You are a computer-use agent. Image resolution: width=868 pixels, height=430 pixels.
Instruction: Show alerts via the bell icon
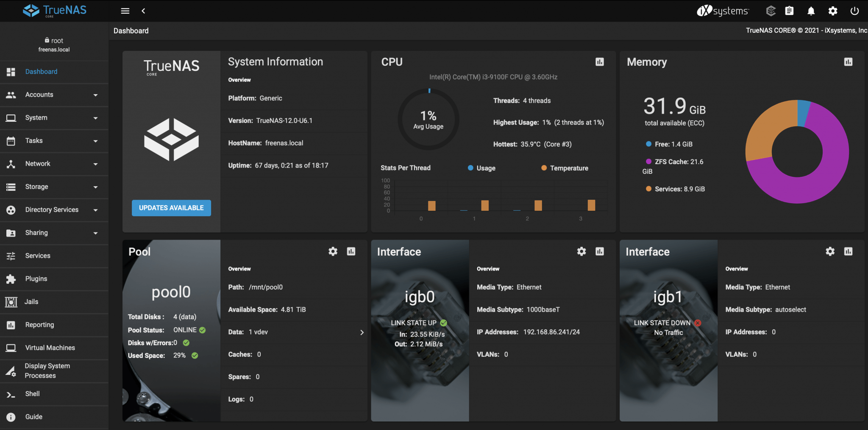pyautogui.click(x=811, y=11)
